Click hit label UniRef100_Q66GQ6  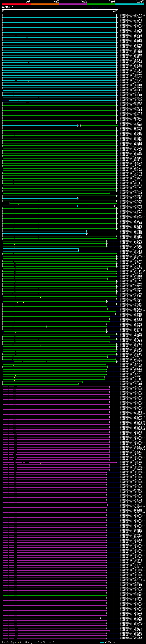coord(131,153)
